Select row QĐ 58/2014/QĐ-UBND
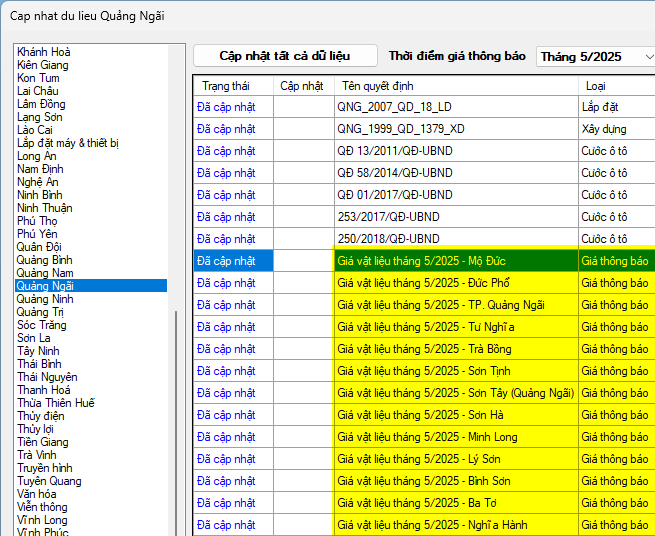The image size is (655, 536). [424, 173]
